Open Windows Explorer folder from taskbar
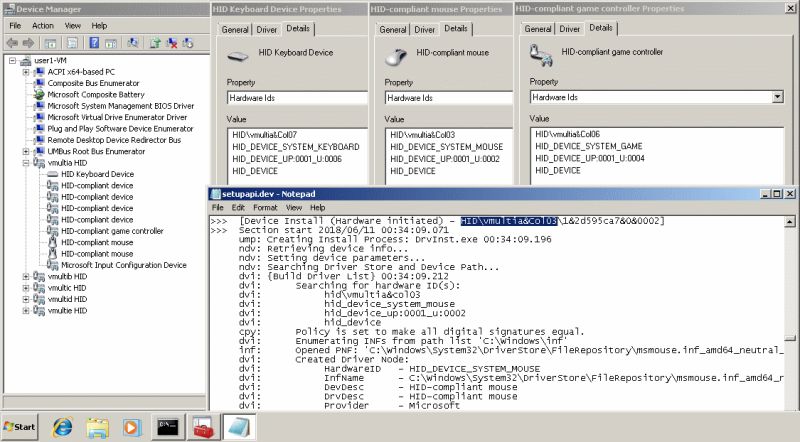The height and width of the screenshot is (442, 800). pos(97,428)
